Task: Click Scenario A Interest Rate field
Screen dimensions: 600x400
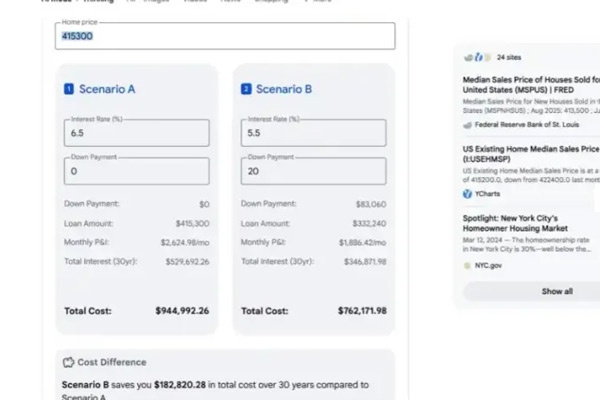Action: click(137, 133)
